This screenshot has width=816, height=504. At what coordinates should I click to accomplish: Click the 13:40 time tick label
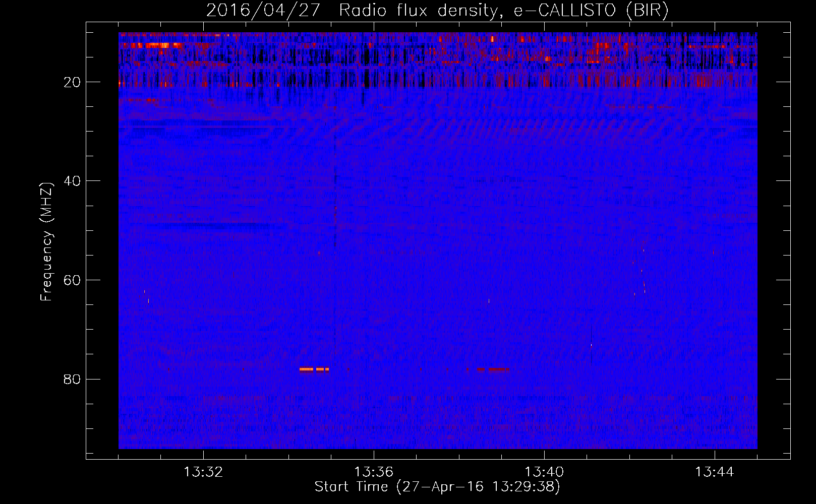544,472
